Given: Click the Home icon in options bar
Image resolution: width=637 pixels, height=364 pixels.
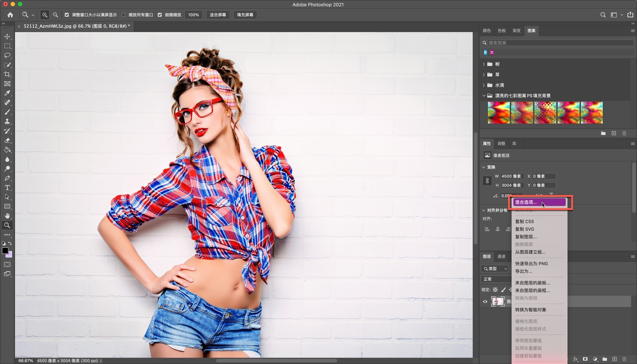Looking at the screenshot, I should [x=10, y=15].
